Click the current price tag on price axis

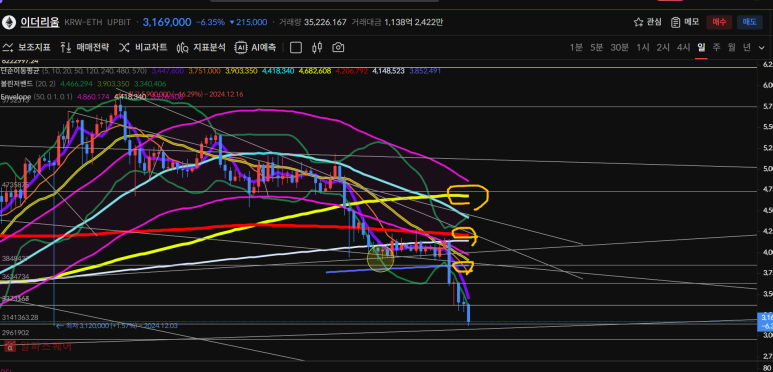click(x=765, y=321)
